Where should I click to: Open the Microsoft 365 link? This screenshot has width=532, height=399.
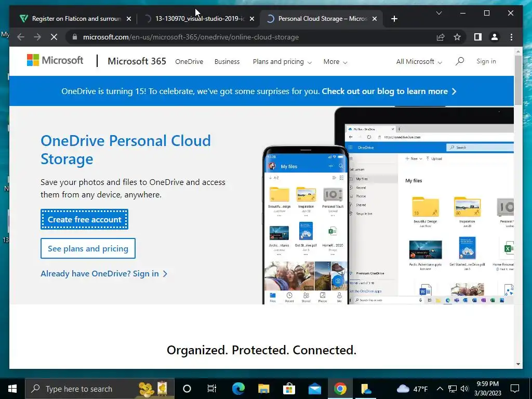pyautogui.click(x=137, y=61)
